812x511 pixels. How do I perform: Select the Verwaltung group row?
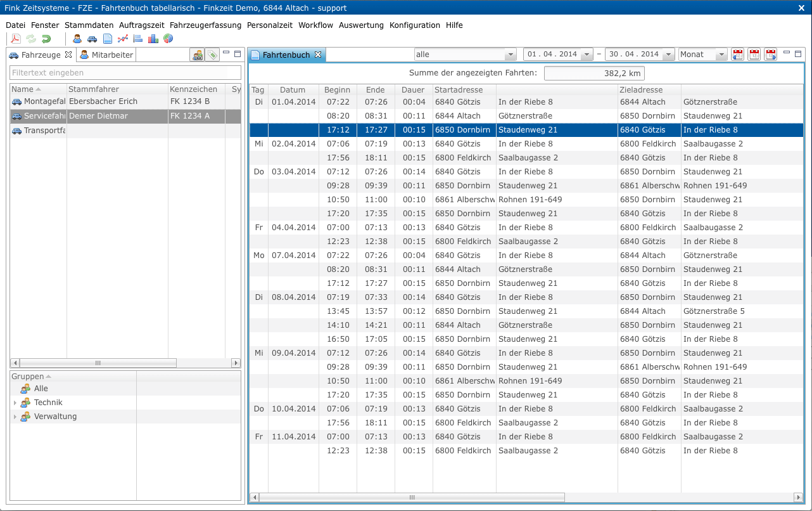point(125,417)
